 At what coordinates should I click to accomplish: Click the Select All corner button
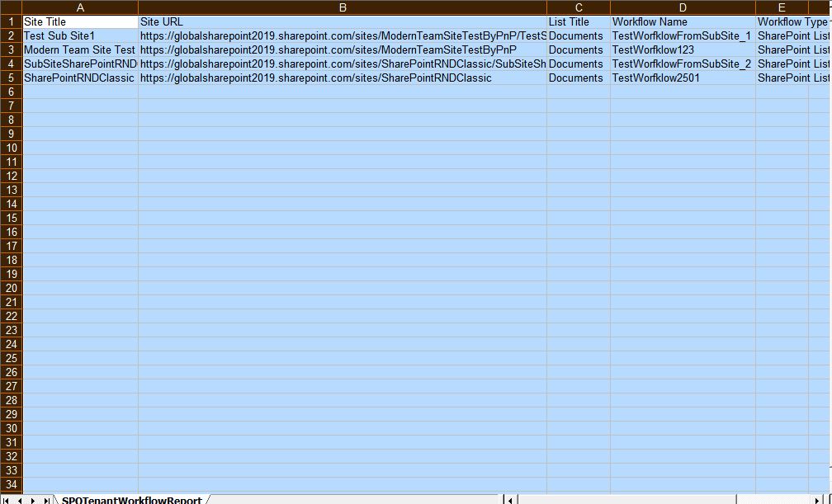(x=12, y=7)
